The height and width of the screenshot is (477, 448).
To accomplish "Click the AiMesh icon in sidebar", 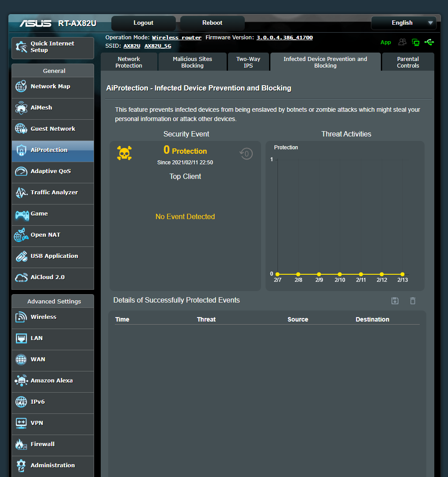I will coord(21,108).
